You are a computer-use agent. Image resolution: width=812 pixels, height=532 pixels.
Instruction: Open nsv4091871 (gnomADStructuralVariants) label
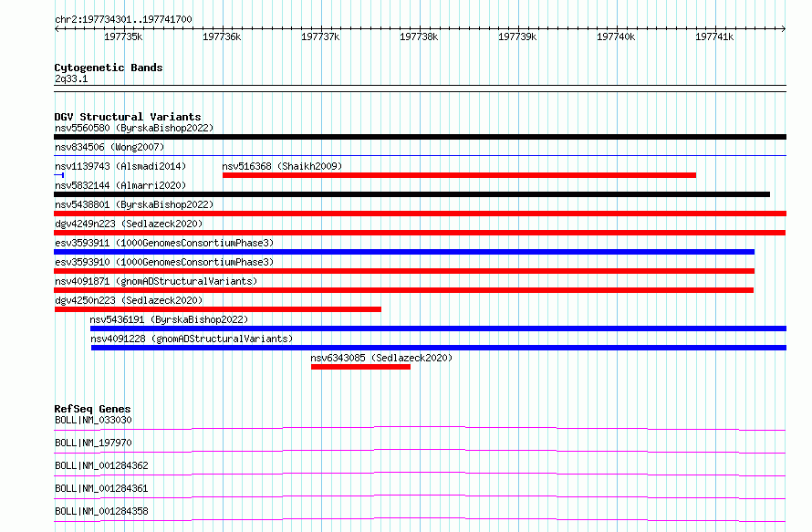point(156,281)
